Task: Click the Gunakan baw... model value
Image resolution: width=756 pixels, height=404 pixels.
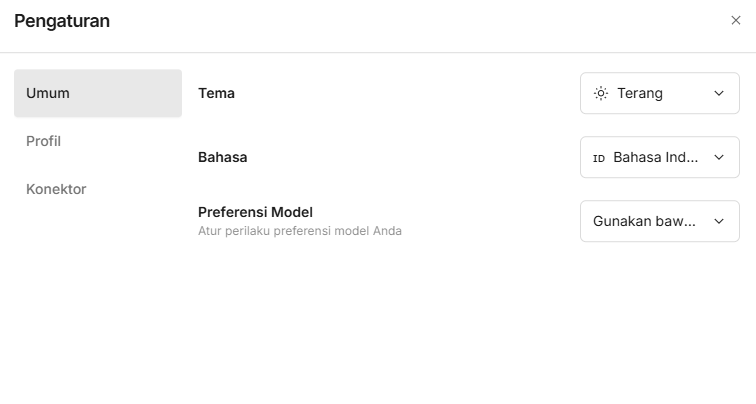Action: tap(644, 221)
